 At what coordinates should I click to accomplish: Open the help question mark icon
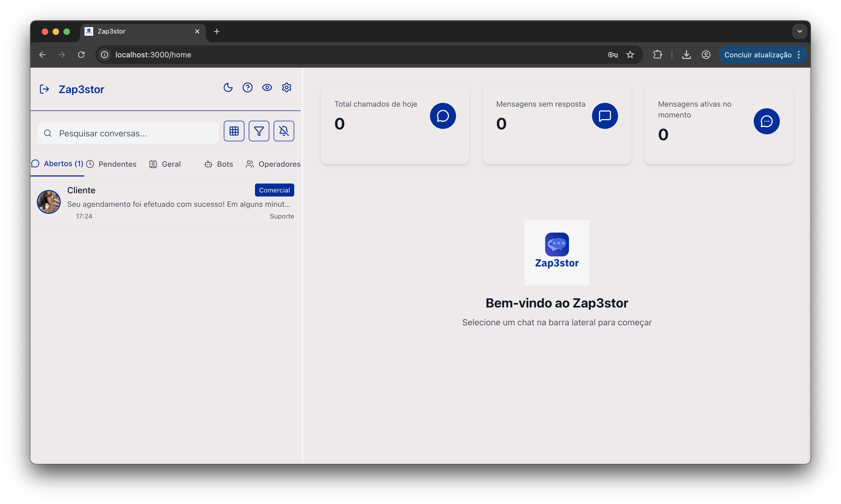(x=248, y=88)
